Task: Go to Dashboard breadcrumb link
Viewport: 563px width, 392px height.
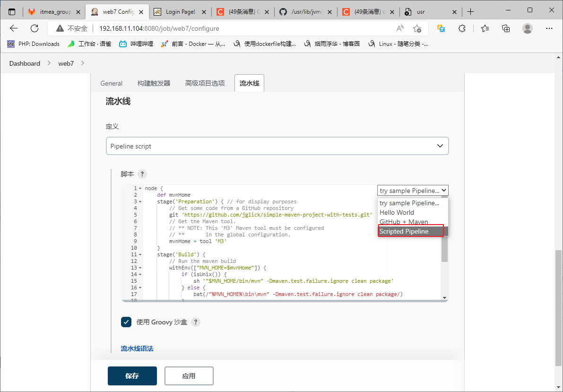Action: point(25,63)
